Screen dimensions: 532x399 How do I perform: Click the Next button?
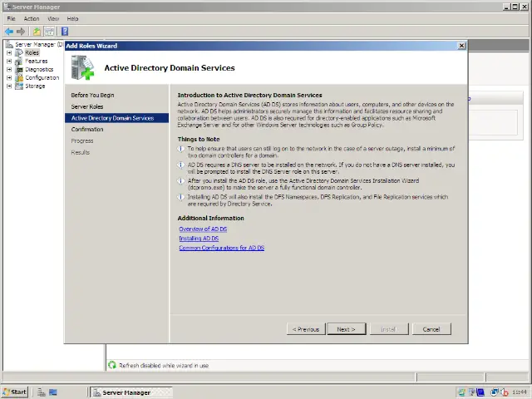click(x=347, y=329)
